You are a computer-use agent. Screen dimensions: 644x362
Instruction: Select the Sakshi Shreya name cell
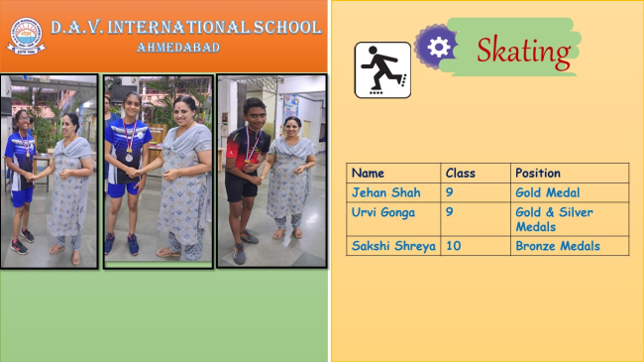pos(393,246)
